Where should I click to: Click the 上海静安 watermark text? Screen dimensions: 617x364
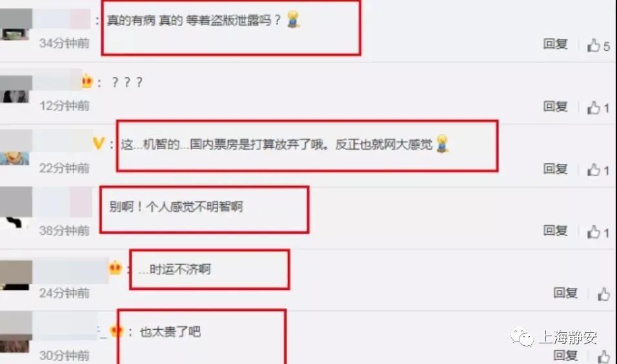(567, 338)
